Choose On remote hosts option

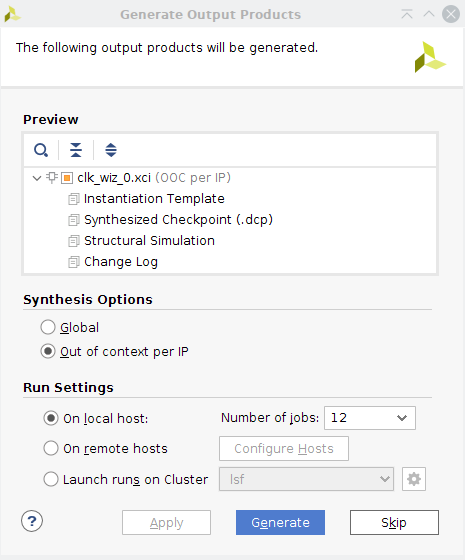tap(51, 448)
